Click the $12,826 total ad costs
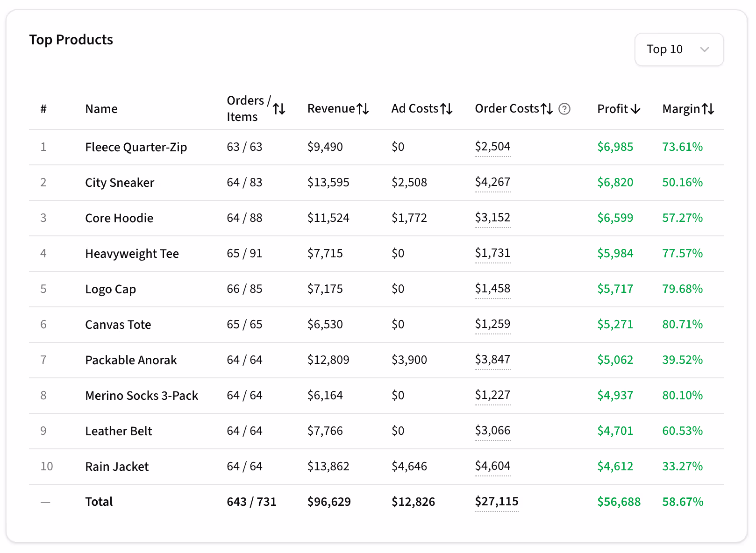756x553 pixels. (x=413, y=502)
